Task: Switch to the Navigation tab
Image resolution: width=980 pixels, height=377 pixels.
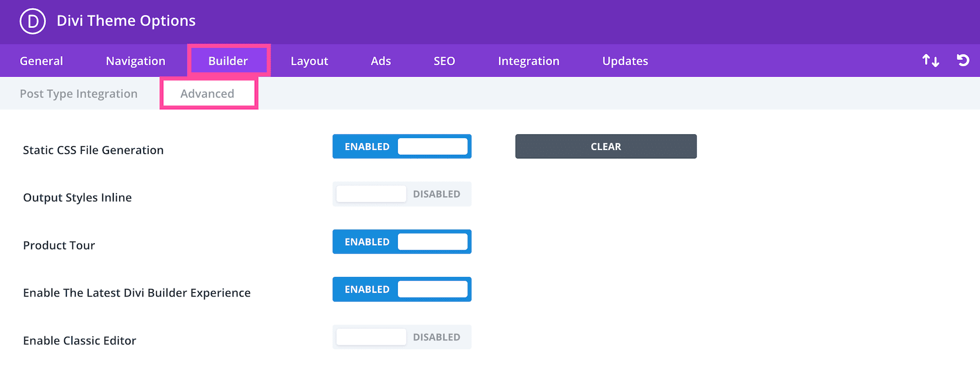Action: pos(136,61)
